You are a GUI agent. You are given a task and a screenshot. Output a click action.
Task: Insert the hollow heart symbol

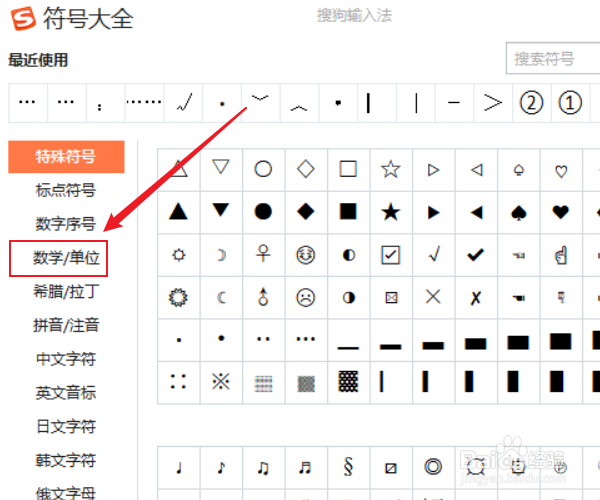(x=561, y=170)
